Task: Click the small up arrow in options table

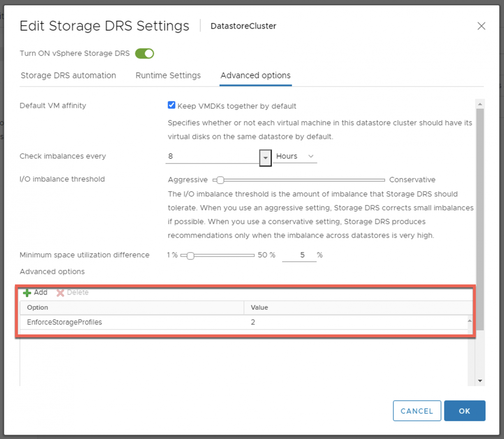Action: [470, 321]
